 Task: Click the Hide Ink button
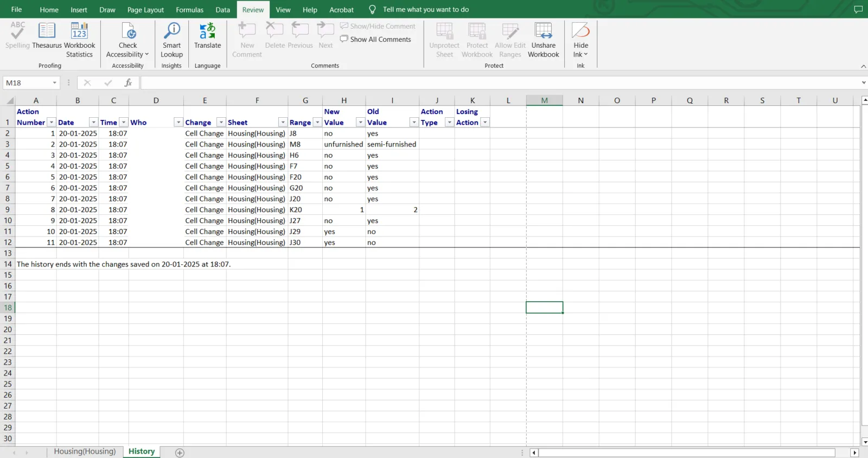point(580,40)
